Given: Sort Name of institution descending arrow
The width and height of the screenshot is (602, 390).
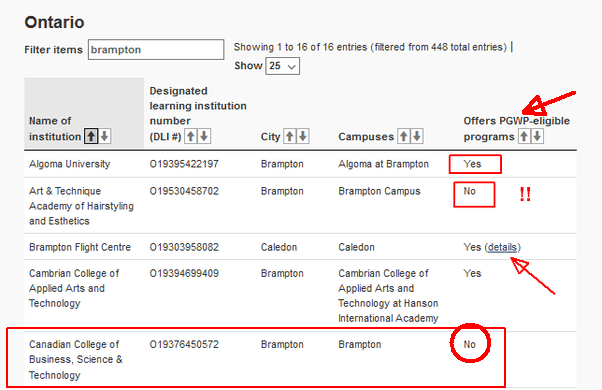Looking at the screenshot, I should tap(104, 136).
